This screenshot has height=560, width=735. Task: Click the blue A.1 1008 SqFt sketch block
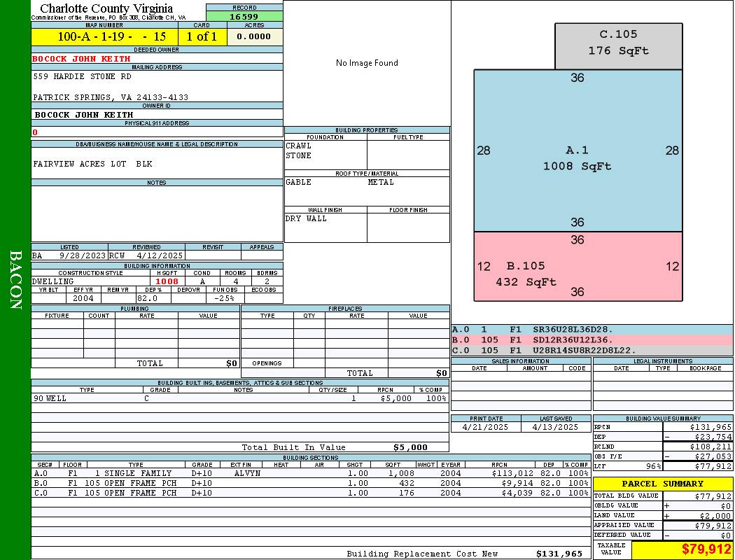click(577, 150)
